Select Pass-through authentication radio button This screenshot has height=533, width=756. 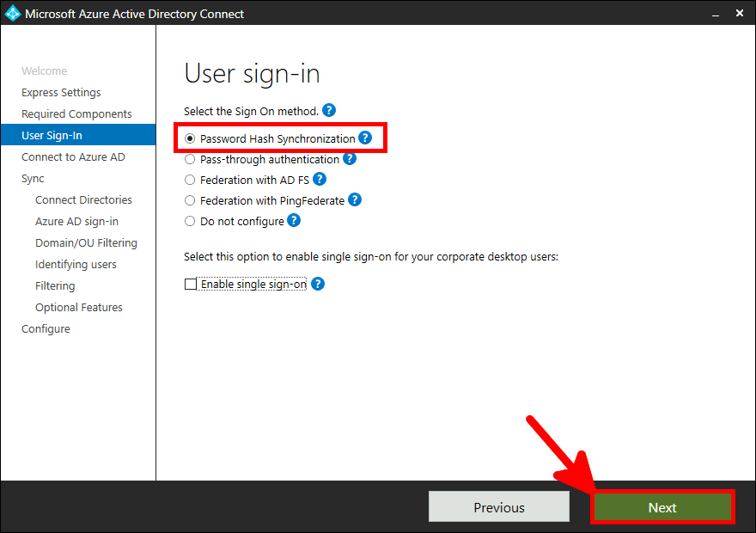point(190,159)
